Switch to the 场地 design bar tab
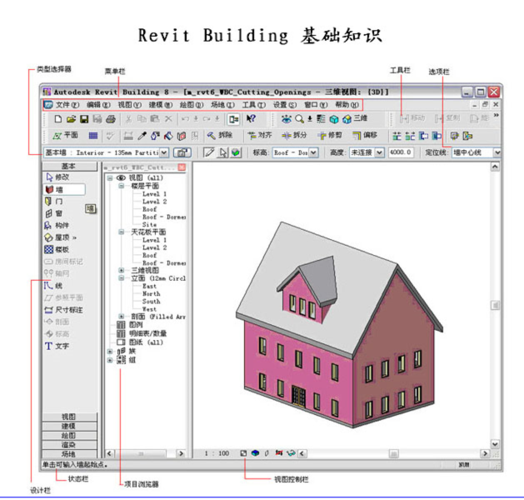This screenshot has width=524, height=500. tap(69, 454)
